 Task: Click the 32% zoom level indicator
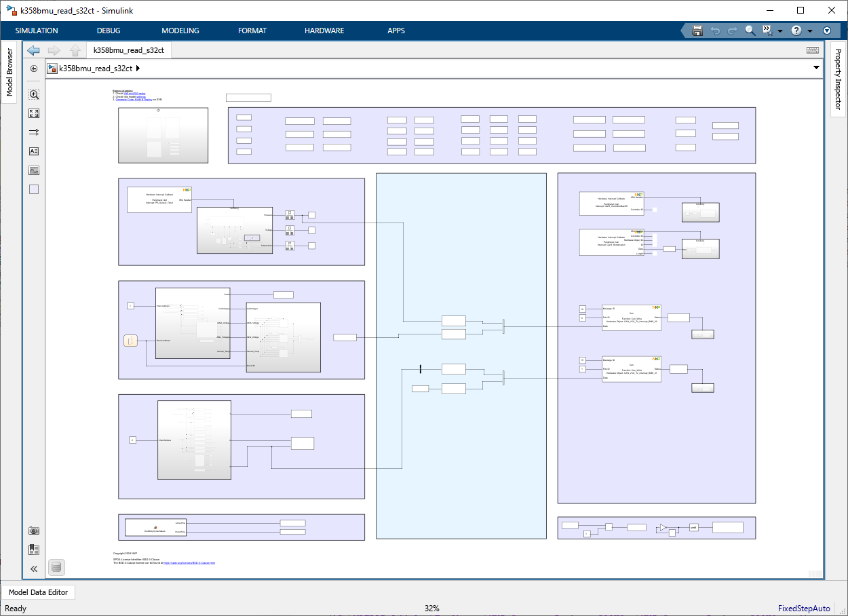431,608
